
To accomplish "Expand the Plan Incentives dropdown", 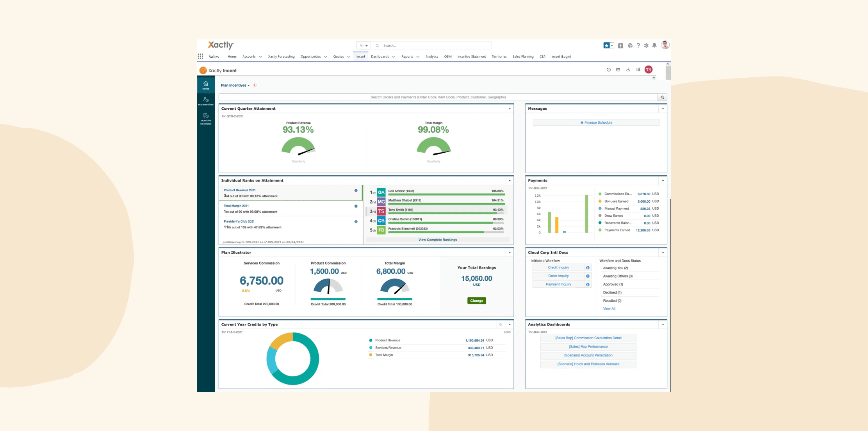I will tap(235, 85).
